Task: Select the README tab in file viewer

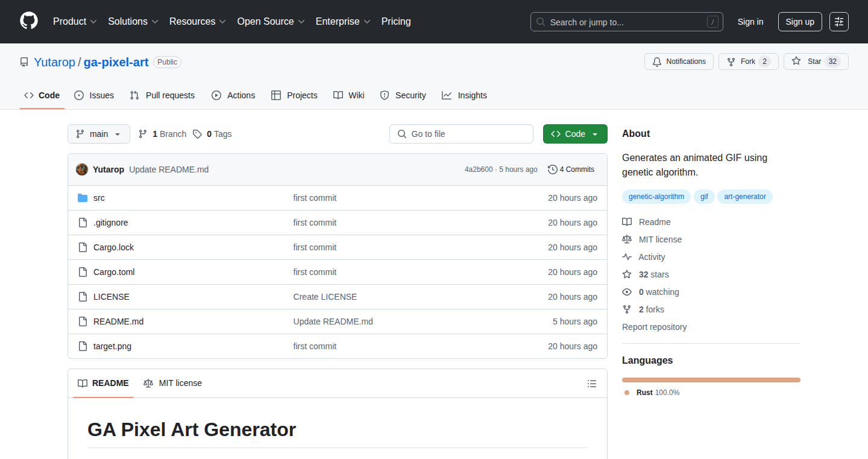Action: point(103,383)
